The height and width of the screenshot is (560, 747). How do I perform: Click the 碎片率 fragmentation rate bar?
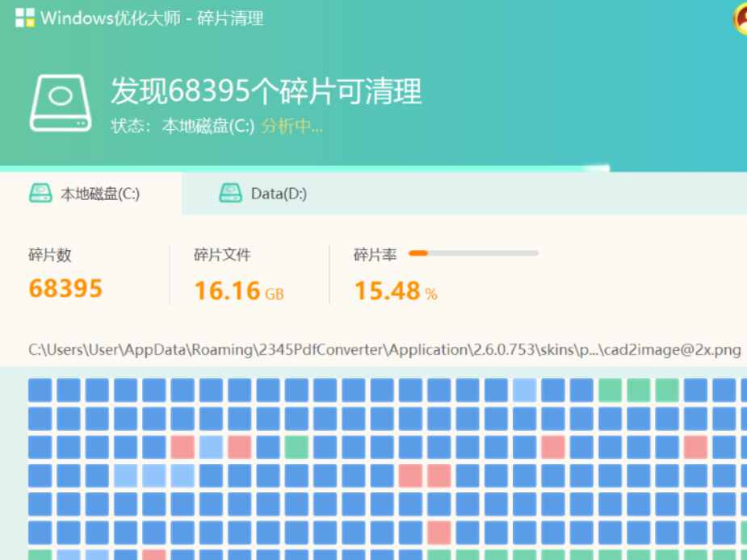click(x=473, y=253)
